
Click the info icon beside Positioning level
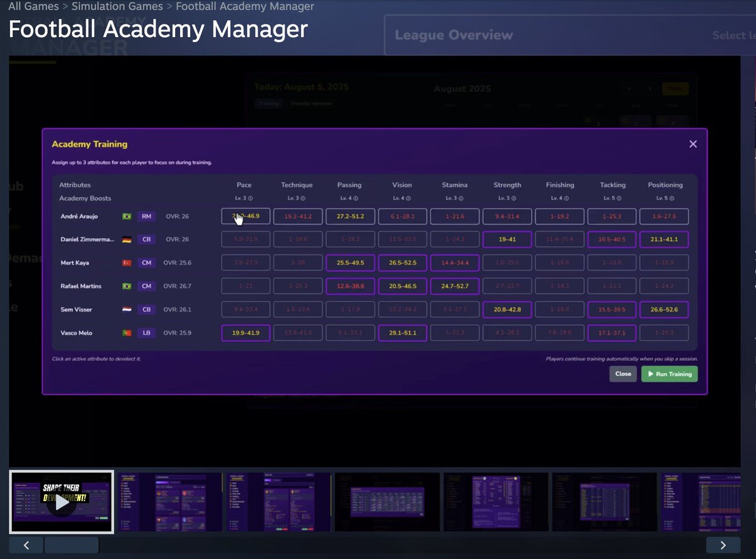672,198
